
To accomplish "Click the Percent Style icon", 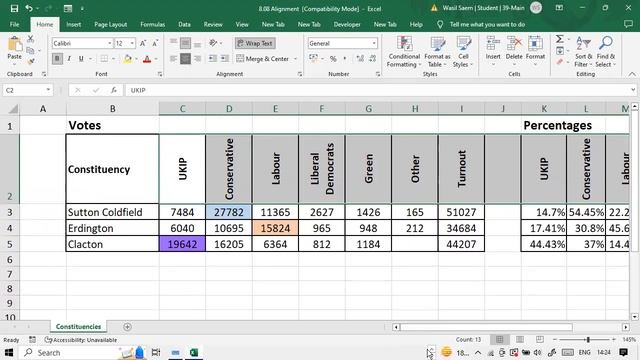I will [333, 59].
